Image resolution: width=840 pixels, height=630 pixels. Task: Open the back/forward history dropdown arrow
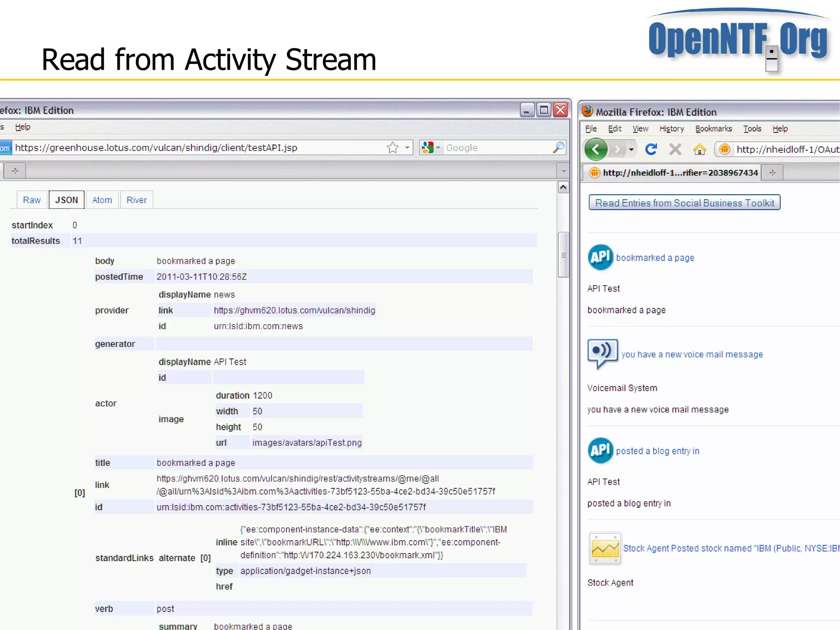(631, 149)
